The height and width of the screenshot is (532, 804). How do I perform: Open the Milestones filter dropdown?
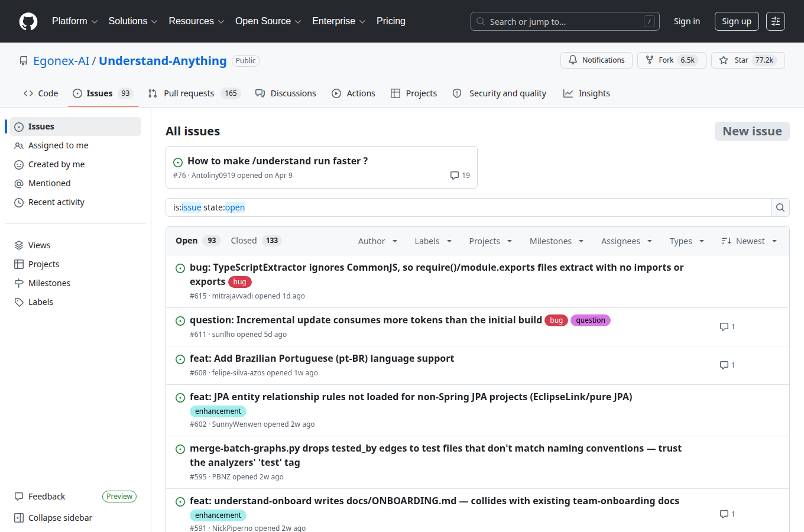557,241
